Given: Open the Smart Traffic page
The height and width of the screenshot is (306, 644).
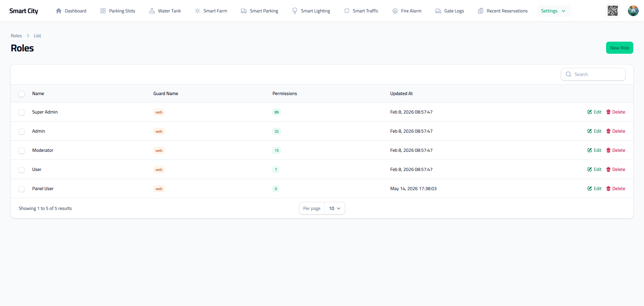Looking at the screenshot, I should point(361,11).
